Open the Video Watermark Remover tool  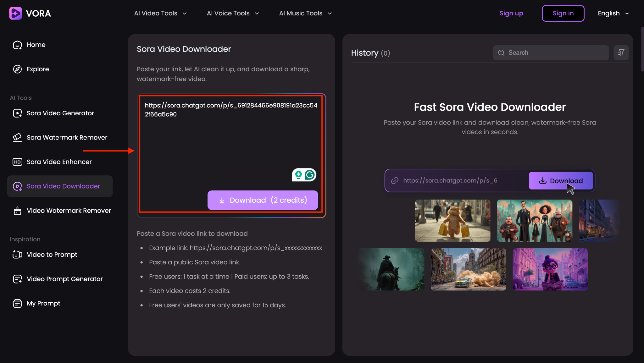(x=69, y=210)
